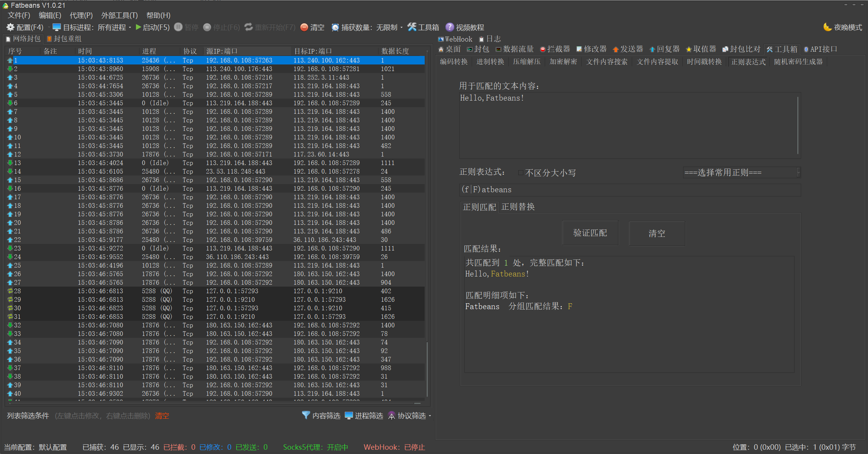Click the regex input containing (f|F)atbeans

coord(629,190)
